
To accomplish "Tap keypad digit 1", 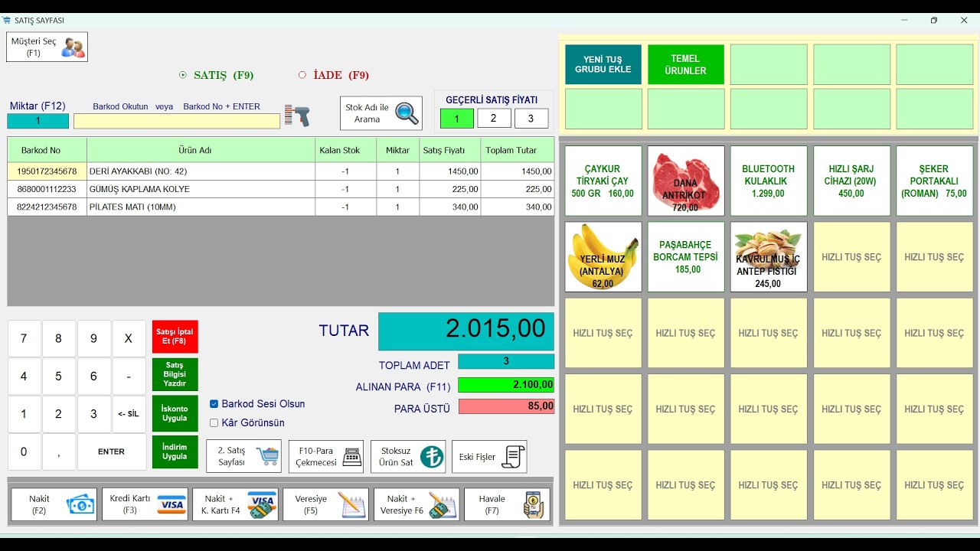I will coord(24,414).
